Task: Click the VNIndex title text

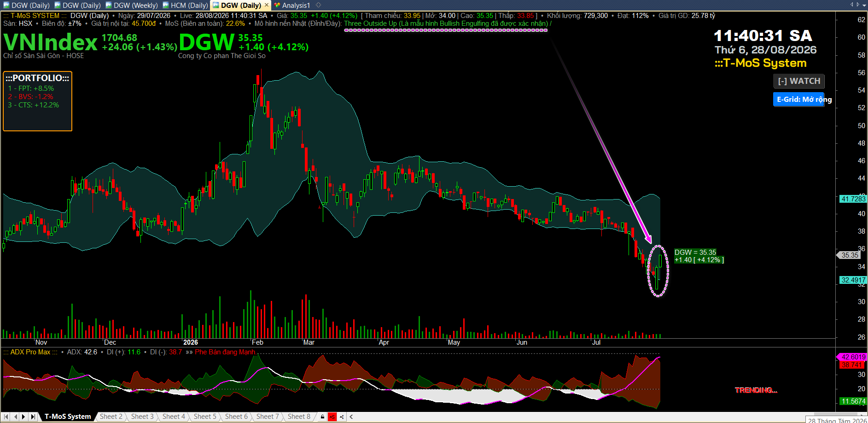Action: tap(50, 42)
